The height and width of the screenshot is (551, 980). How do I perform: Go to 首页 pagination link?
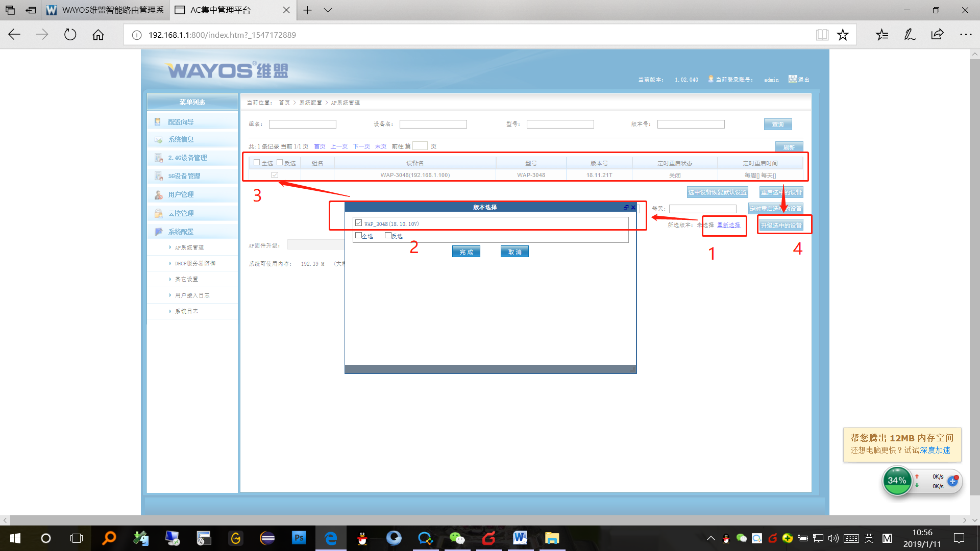pyautogui.click(x=320, y=146)
